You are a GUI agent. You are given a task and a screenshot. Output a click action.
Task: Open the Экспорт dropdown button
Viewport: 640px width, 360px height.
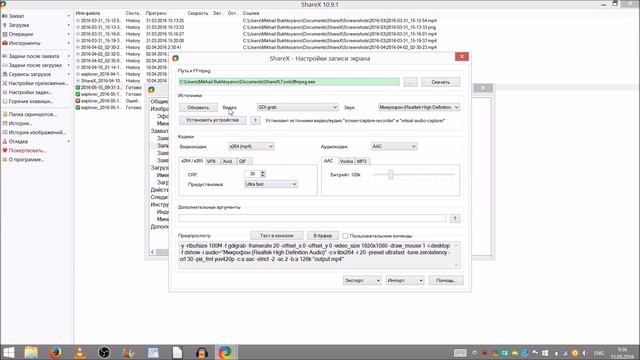point(362,280)
